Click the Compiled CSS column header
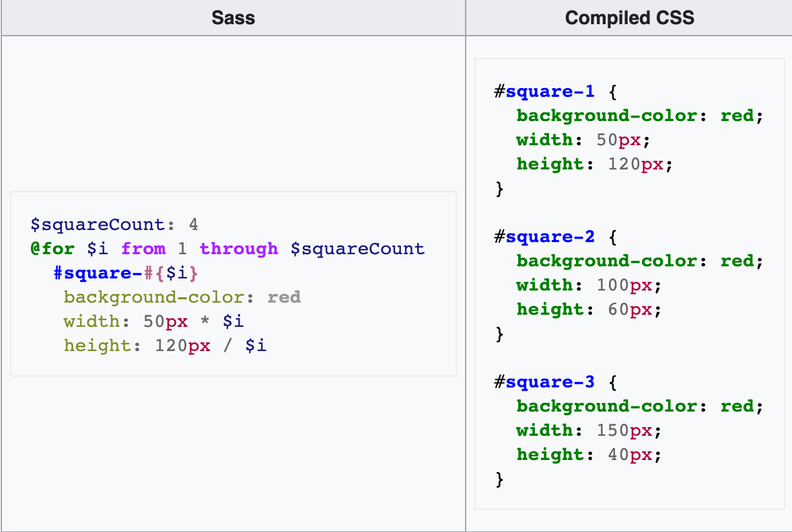This screenshot has width=792, height=532. (x=628, y=17)
